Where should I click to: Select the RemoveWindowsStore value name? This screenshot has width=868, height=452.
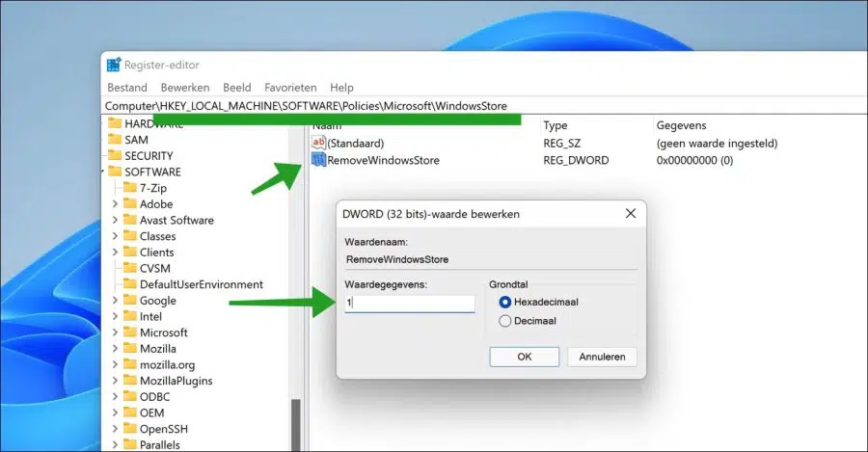(x=383, y=160)
